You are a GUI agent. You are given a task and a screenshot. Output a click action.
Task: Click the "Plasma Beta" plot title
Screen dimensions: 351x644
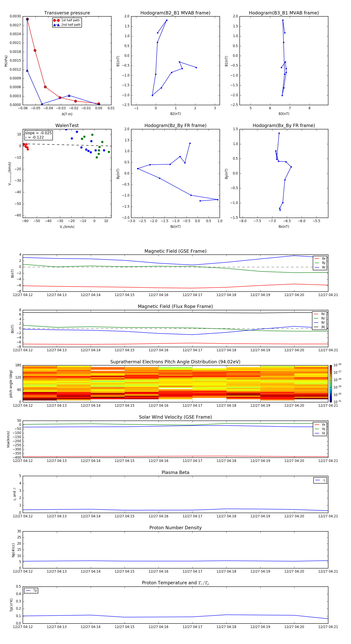click(x=175, y=472)
